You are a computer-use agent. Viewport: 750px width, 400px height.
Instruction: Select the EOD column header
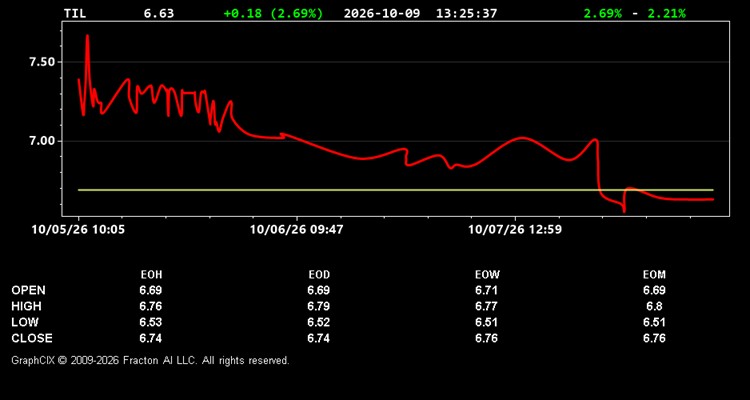pos(319,275)
